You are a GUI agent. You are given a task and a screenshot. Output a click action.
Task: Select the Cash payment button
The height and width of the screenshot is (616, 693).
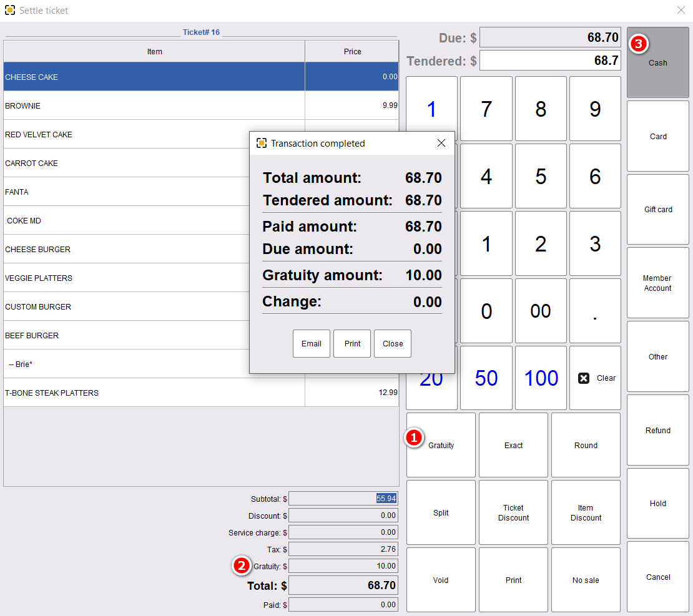click(657, 62)
